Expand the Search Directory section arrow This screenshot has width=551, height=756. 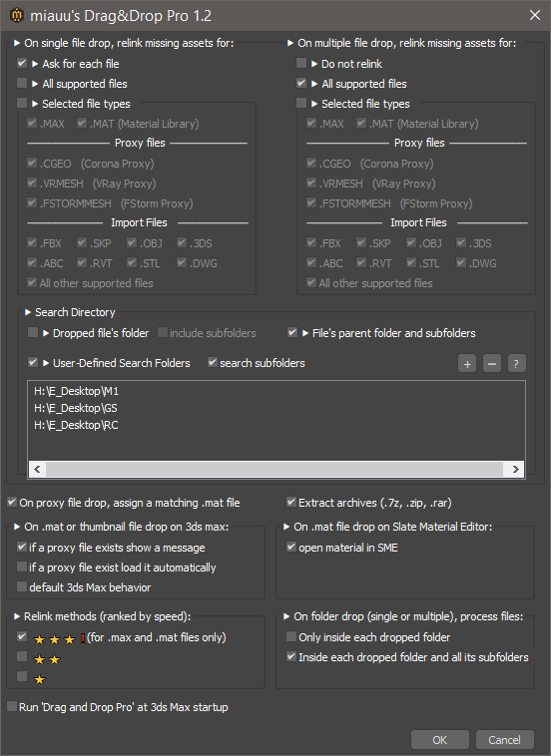(x=28, y=312)
